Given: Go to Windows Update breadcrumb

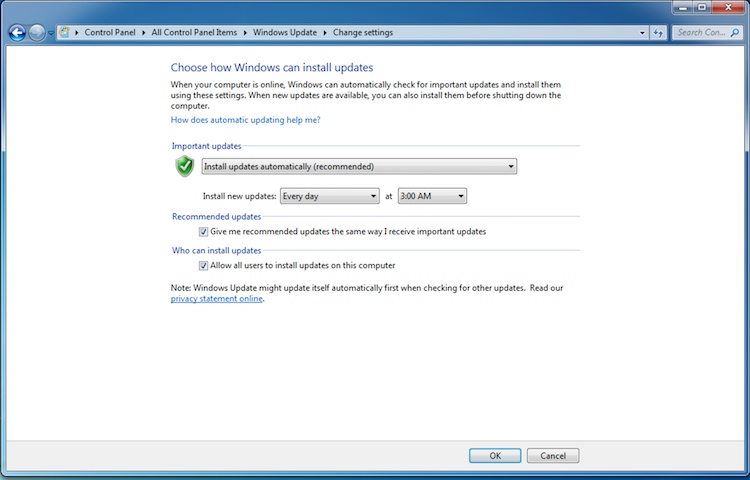Looking at the screenshot, I should coord(285,33).
